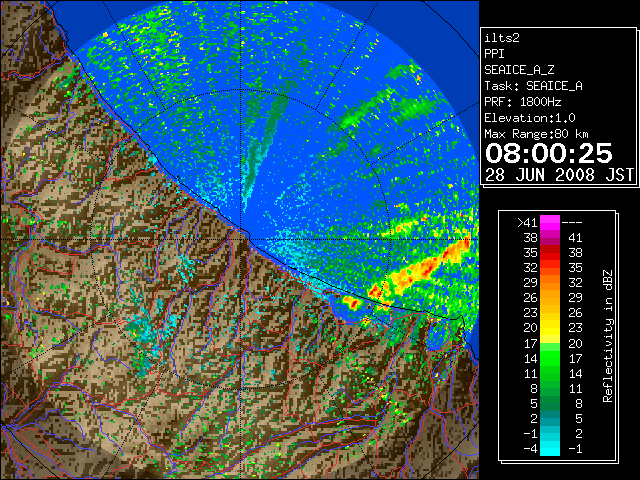
Task: Click the cyan -4 dBZ legend swatch
Action: [x=550, y=448]
